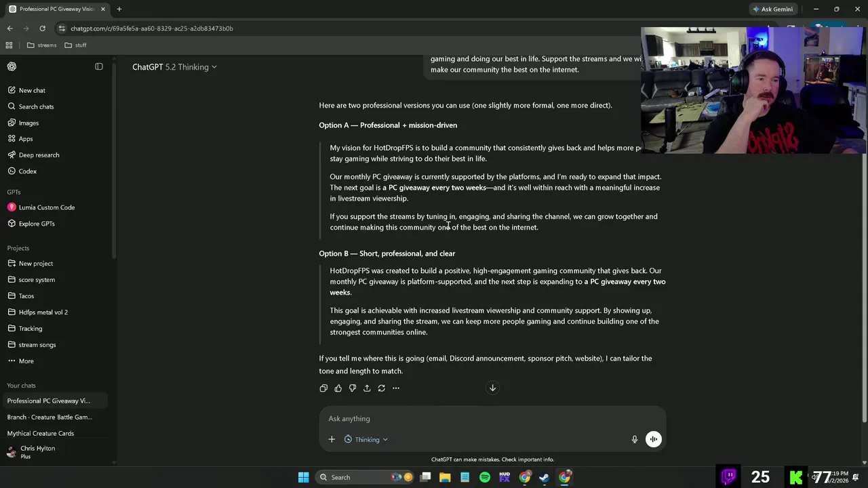Add attachment with the plus icon
The width and height of the screenshot is (868, 488).
click(332, 439)
